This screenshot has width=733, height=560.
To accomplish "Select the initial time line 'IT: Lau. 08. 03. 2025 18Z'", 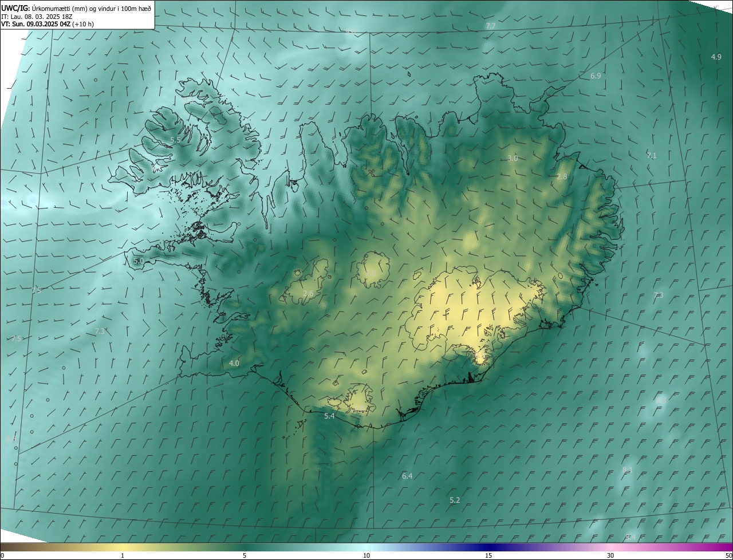I will pos(38,17).
